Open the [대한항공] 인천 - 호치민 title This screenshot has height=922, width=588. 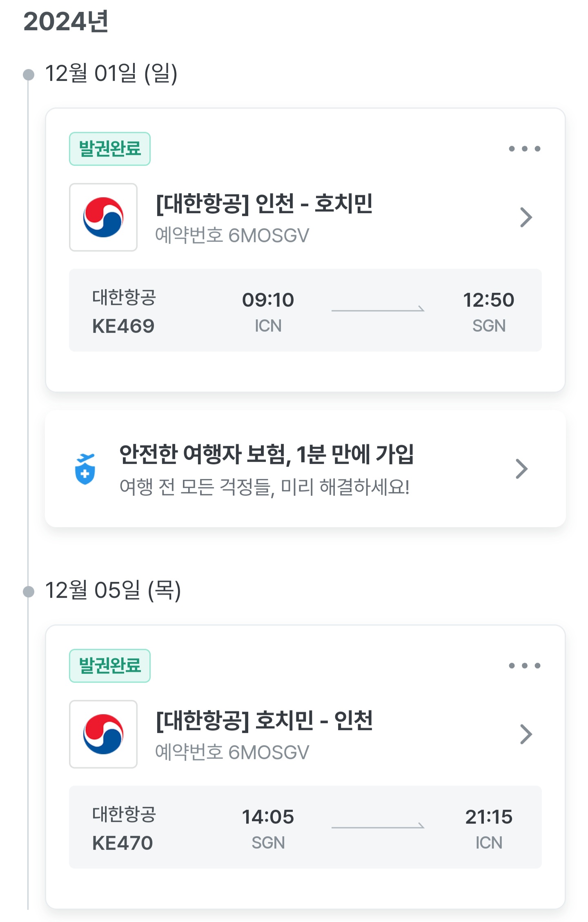pyautogui.click(x=264, y=204)
